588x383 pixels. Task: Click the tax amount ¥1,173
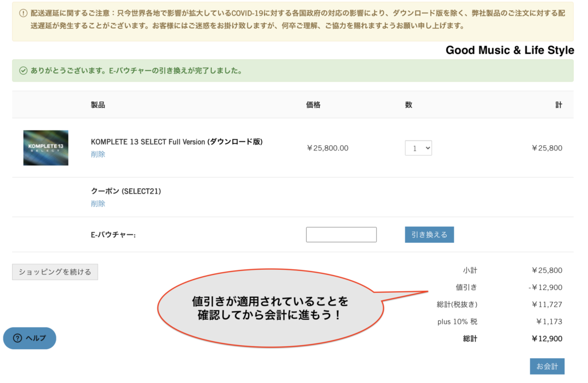[x=549, y=322]
